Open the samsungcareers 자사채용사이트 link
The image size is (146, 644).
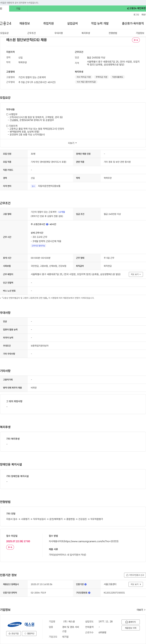pyautogui.click(x=83, y=541)
